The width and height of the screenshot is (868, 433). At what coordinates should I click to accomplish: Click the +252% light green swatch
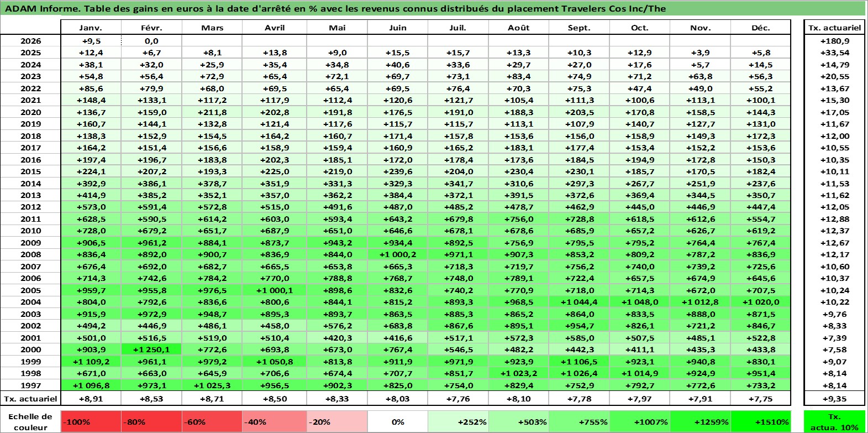[x=458, y=421]
